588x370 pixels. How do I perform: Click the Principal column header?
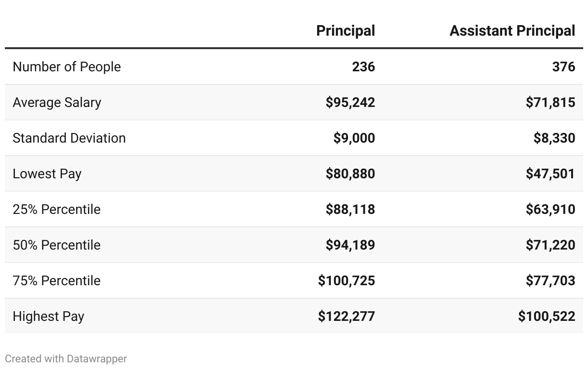(x=345, y=31)
